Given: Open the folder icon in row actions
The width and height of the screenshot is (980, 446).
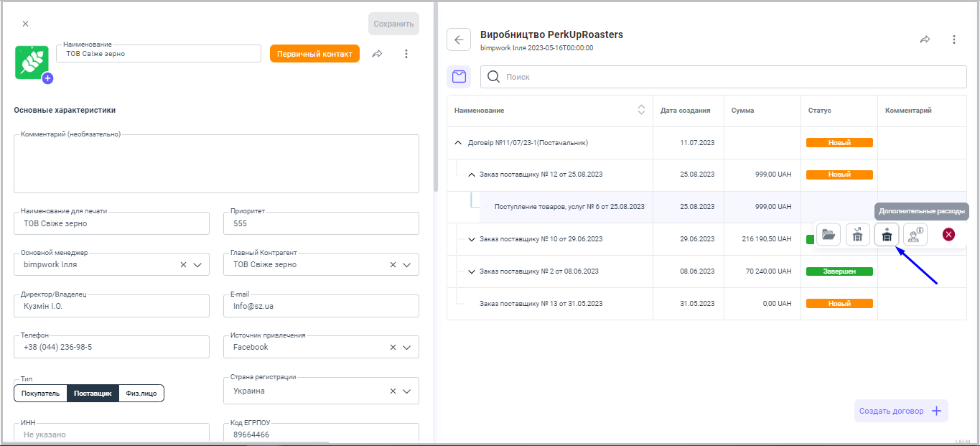Looking at the screenshot, I should coord(829,235).
